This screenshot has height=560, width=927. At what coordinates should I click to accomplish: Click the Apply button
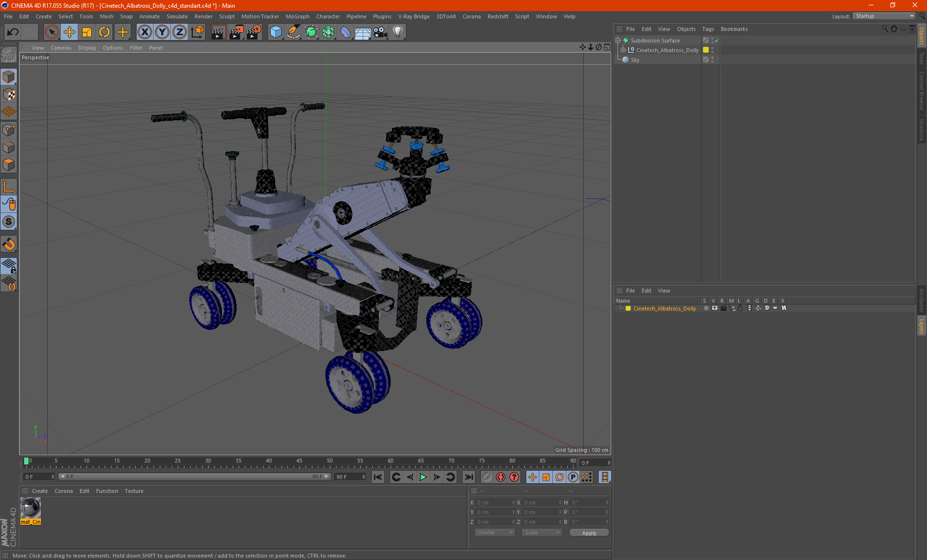click(x=589, y=533)
